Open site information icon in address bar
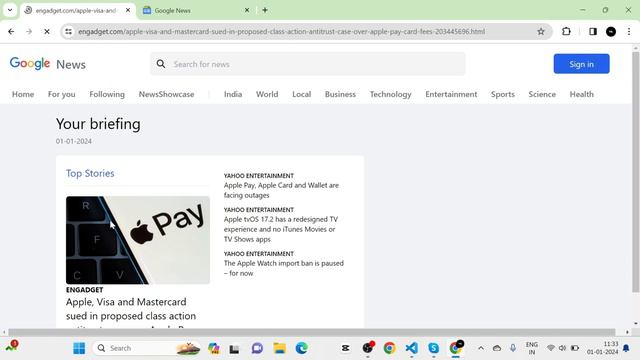The width and height of the screenshot is (640, 360). click(x=68, y=31)
